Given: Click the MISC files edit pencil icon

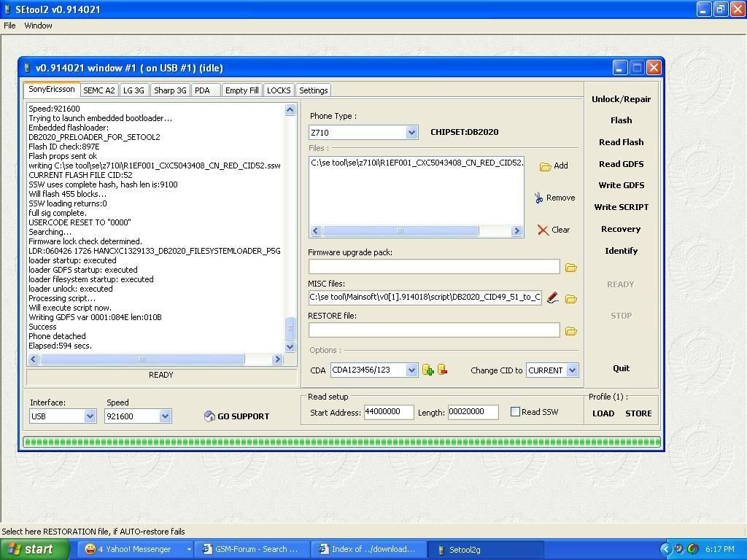Looking at the screenshot, I should (x=553, y=298).
